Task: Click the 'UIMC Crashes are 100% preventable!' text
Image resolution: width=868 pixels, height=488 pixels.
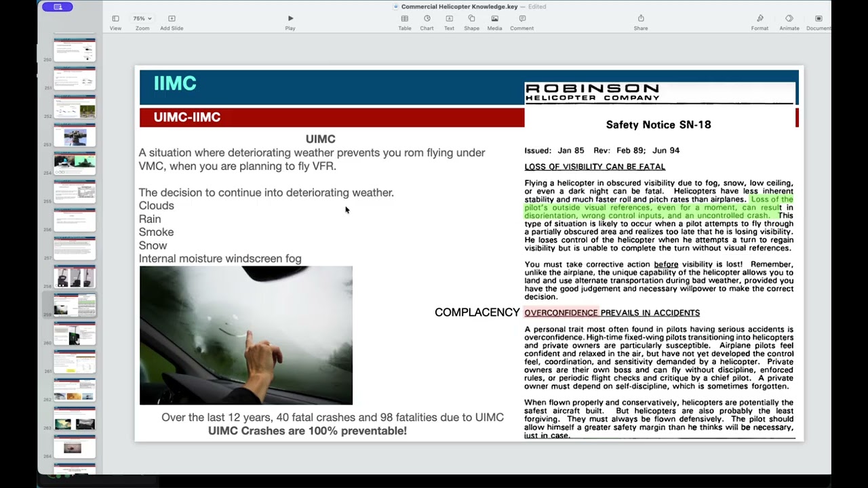Action: point(307,430)
